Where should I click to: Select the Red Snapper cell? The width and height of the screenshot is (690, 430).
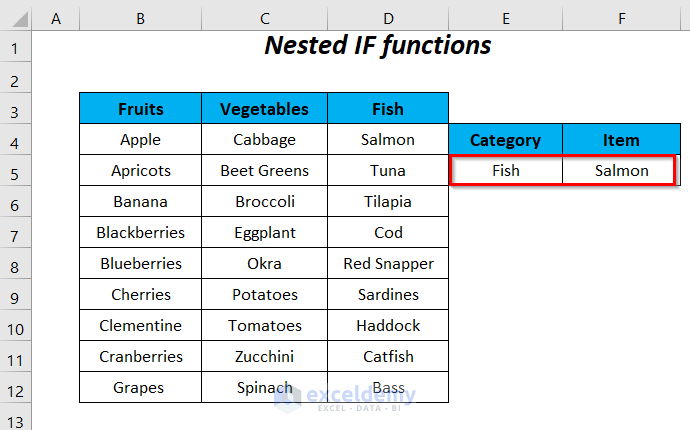388,264
